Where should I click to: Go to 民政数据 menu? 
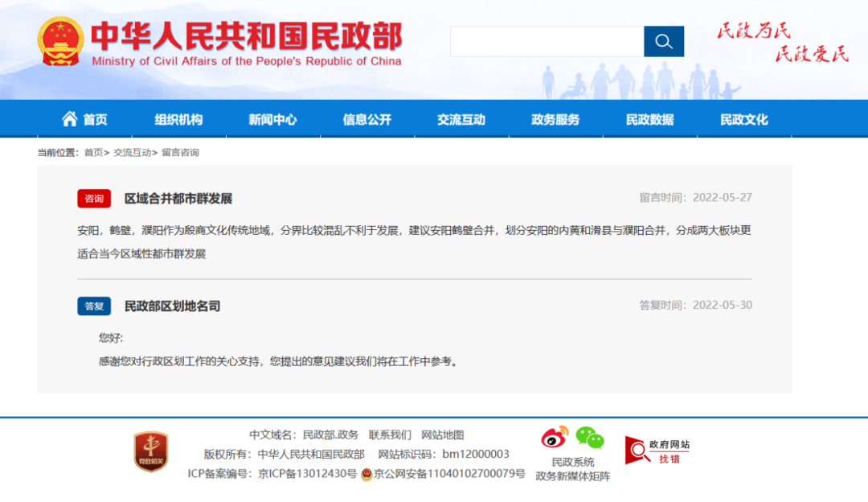(x=650, y=119)
